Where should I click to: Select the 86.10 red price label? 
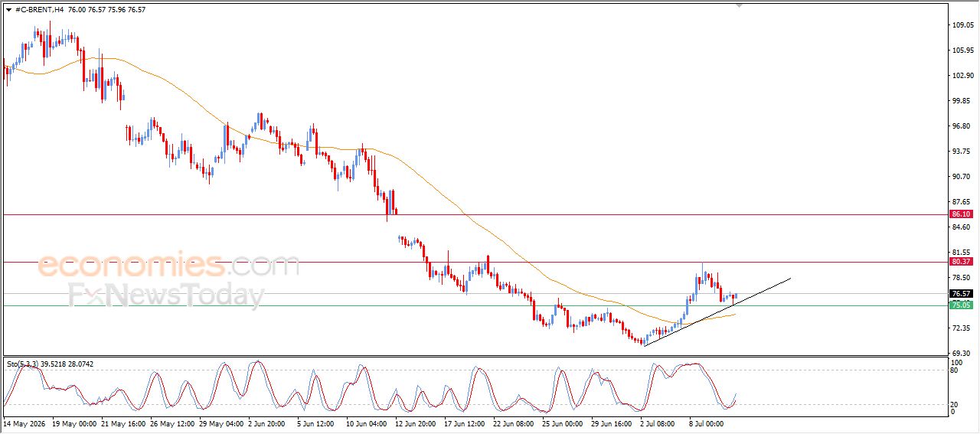tap(960, 214)
